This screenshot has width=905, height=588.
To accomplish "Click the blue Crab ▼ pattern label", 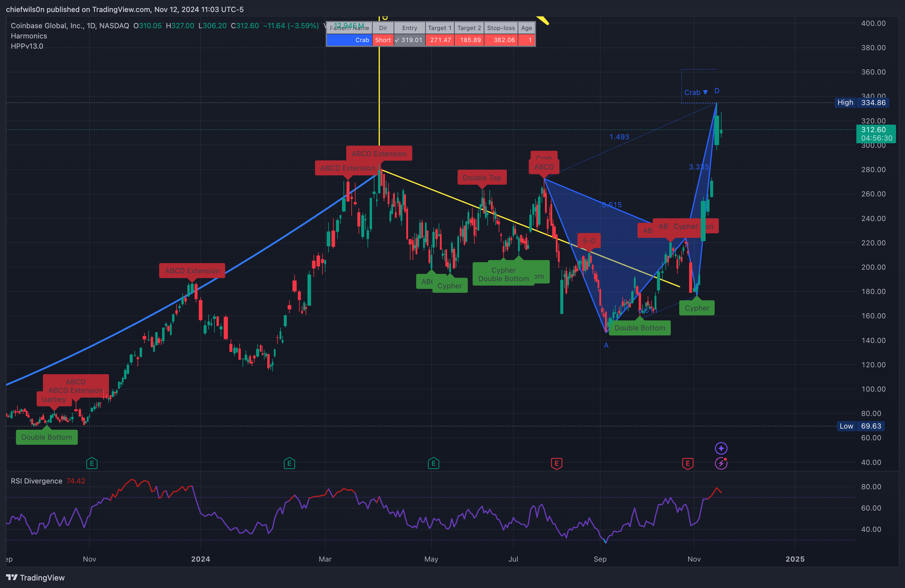I will tap(696, 92).
